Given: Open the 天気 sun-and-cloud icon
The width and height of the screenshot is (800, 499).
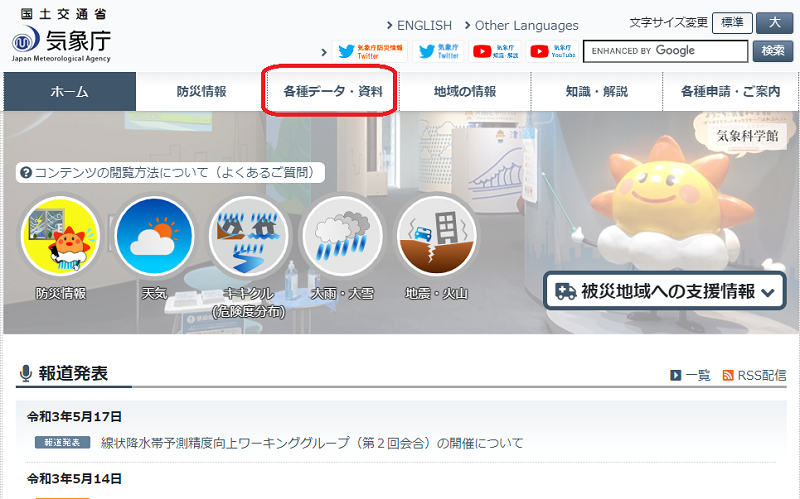Looking at the screenshot, I should coord(154,237).
